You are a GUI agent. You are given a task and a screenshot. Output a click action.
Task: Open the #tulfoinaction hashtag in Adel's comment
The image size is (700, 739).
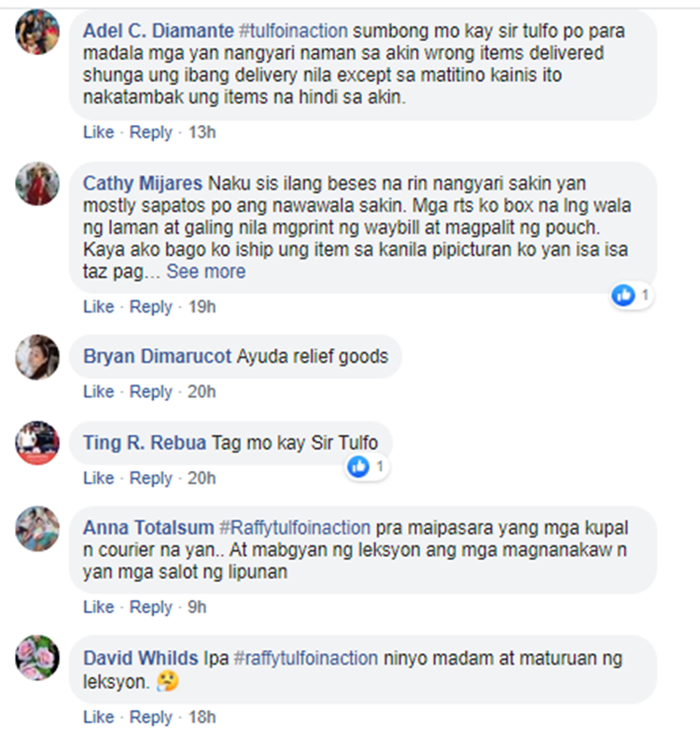click(x=293, y=31)
